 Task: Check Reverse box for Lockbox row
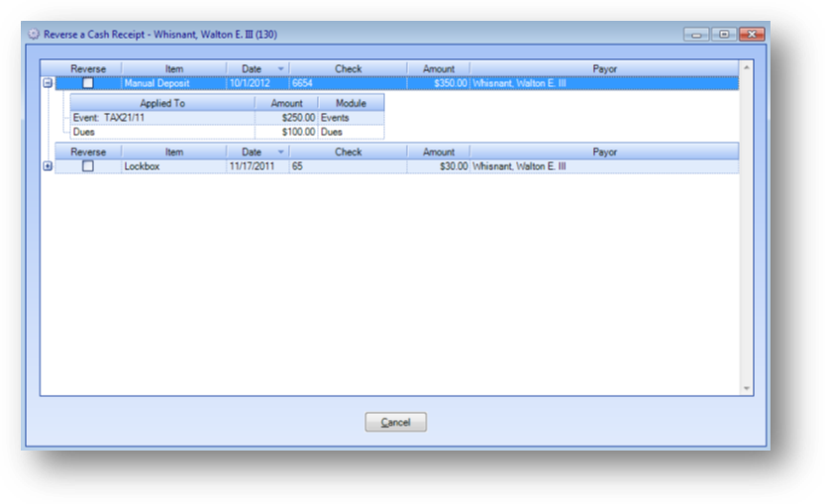click(88, 166)
